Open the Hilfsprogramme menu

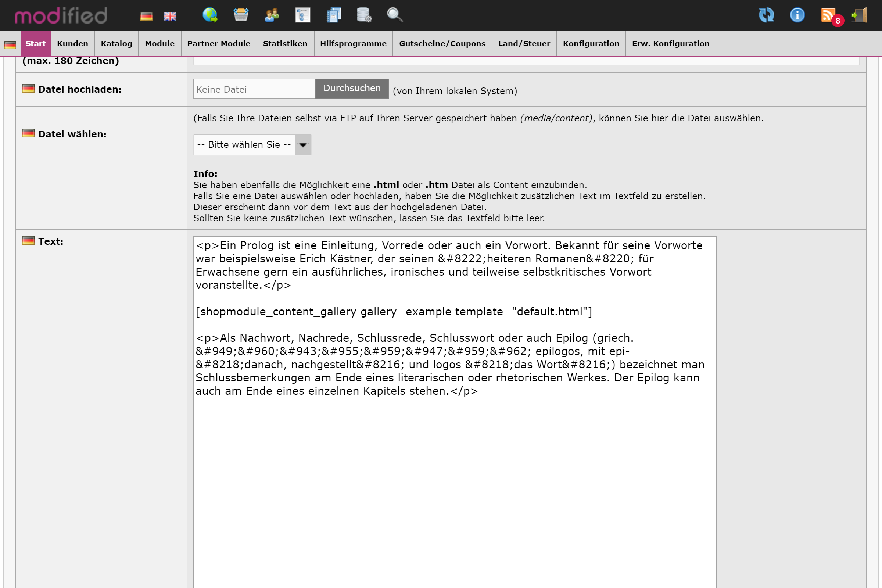353,43
